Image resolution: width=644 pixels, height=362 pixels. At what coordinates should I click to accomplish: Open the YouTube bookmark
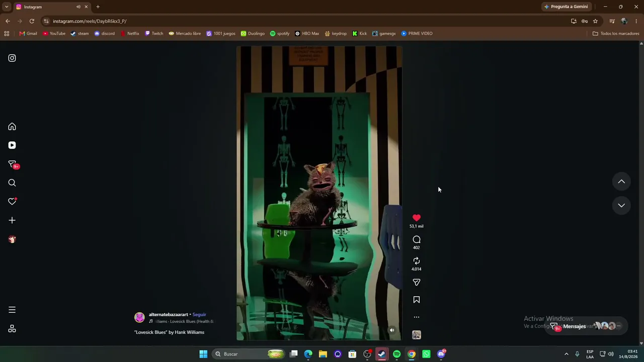pyautogui.click(x=54, y=34)
